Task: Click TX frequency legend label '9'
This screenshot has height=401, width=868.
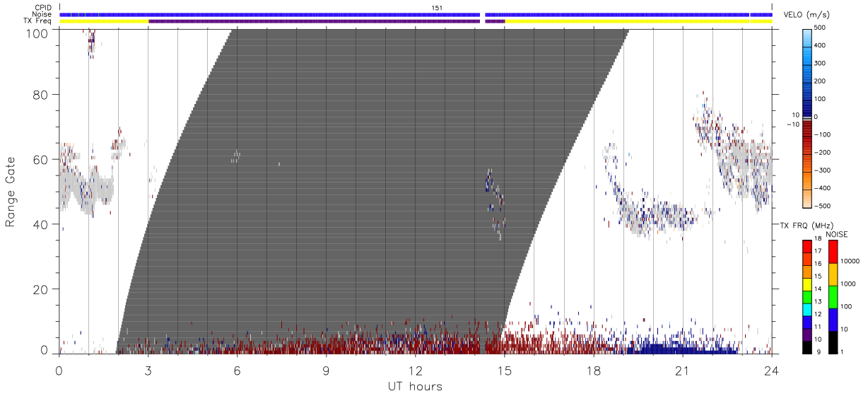Action: point(818,352)
